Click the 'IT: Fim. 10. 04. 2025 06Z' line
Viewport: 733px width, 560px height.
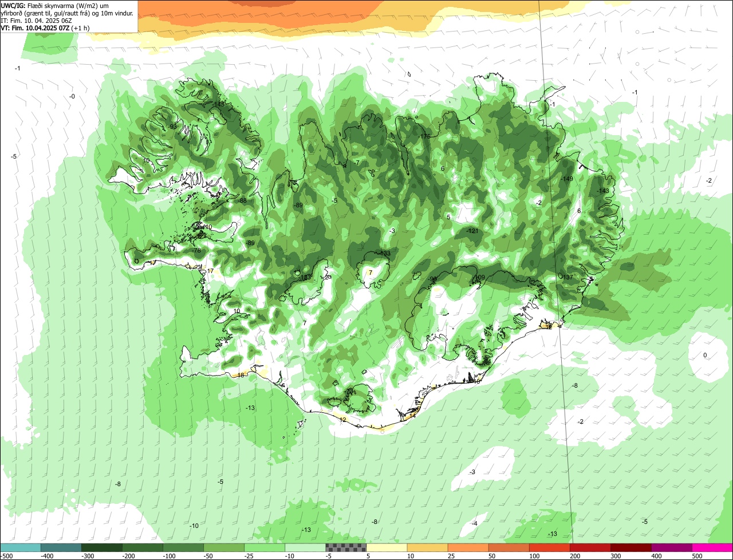click(37, 20)
